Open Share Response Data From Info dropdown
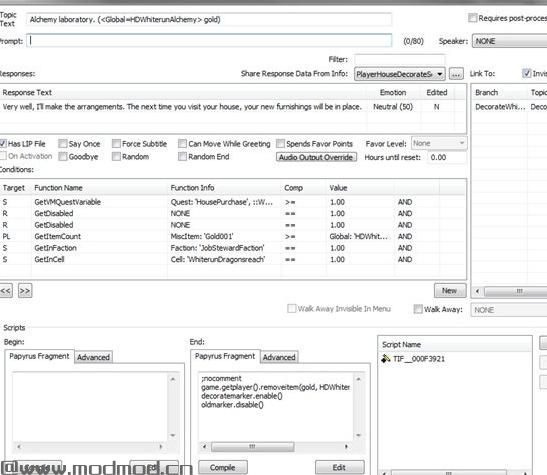 click(x=400, y=74)
